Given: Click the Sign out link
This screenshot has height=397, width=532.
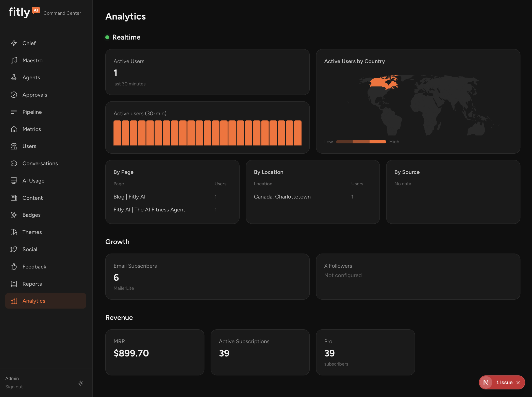Looking at the screenshot, I should click(x=14, y=387).
